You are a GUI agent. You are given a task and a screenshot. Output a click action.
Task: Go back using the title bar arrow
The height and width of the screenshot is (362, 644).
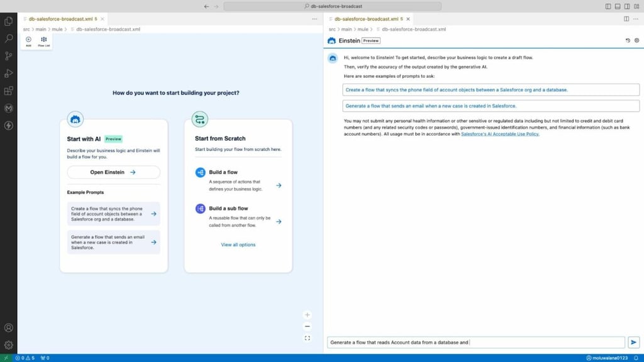click(206, 6)
